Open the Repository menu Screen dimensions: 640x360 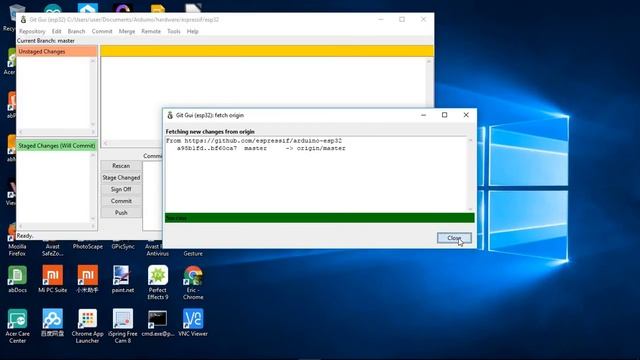click(32, 31)
